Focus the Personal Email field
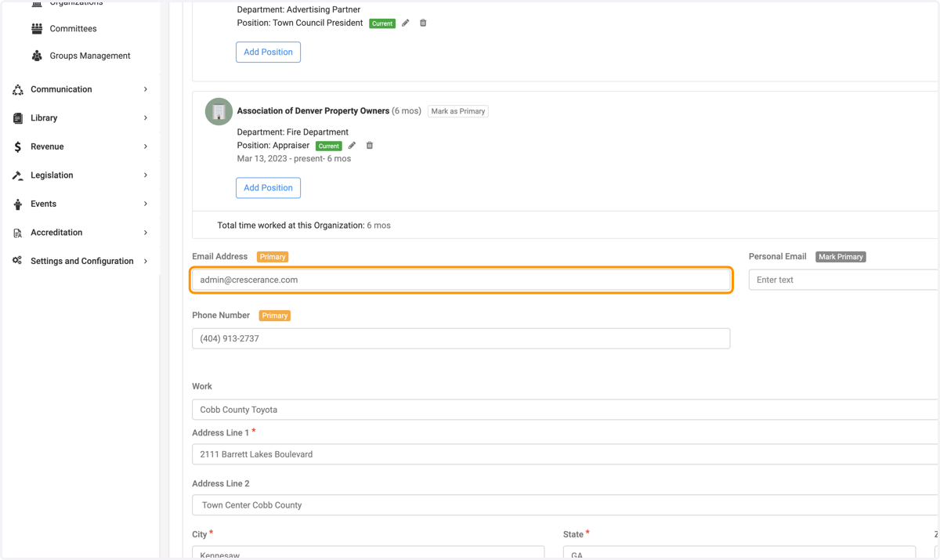940x560 pixels. (844, 280)
